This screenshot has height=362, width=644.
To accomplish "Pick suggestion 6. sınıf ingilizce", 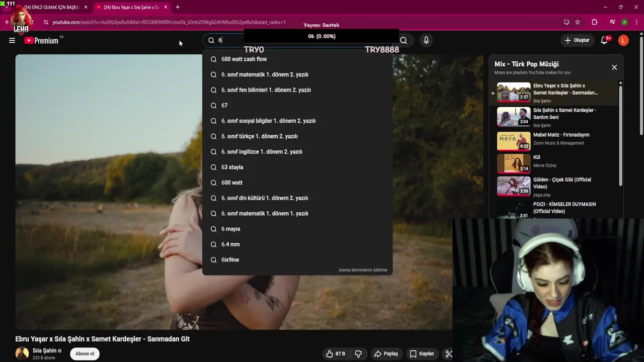I will point(297,152).
